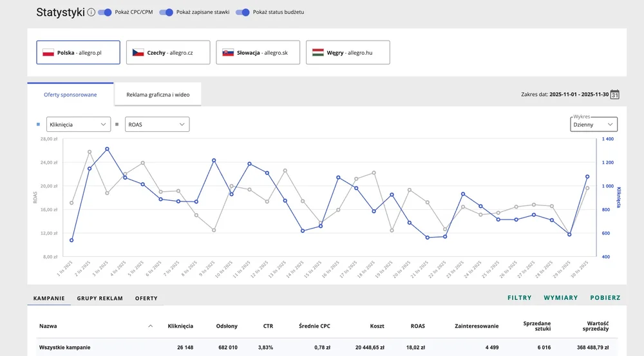Toggle Pokaż status budżetu switch
The height and width of the screenshot is (356, 644).
click(243, 12)
